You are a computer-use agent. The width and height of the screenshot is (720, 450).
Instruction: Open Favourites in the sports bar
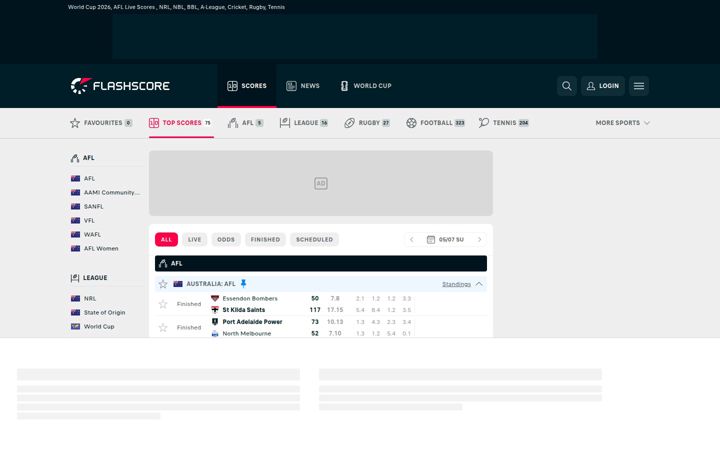pos(101,123)
